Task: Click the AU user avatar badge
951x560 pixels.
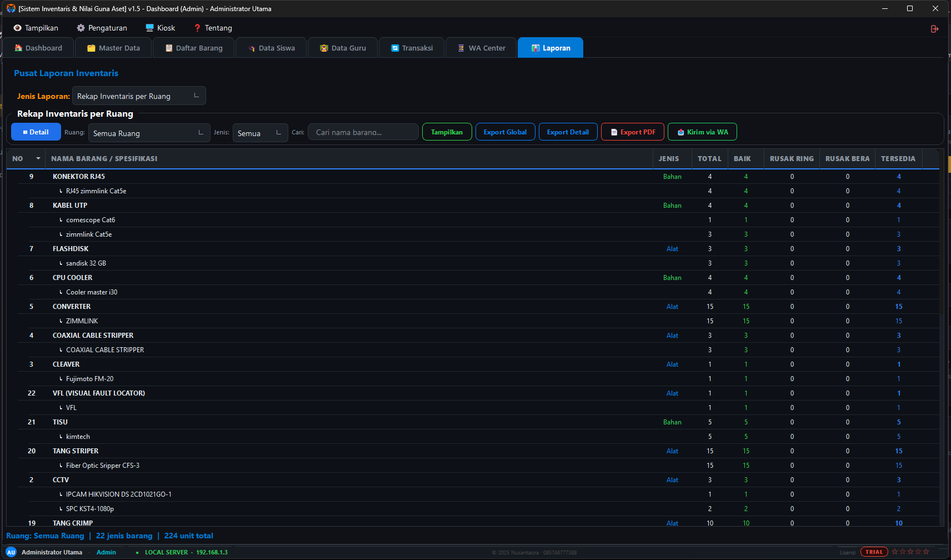Action: pyautogui.click(x=11, y=552)
